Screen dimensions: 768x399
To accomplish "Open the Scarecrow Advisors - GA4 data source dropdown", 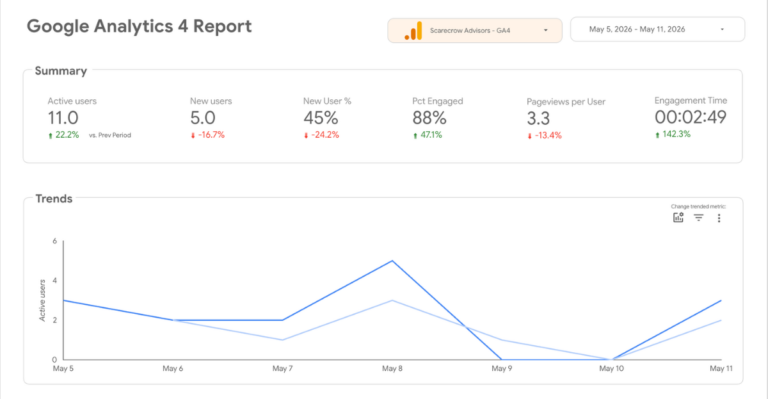I will pyautogui.click(x=475, y=30).
